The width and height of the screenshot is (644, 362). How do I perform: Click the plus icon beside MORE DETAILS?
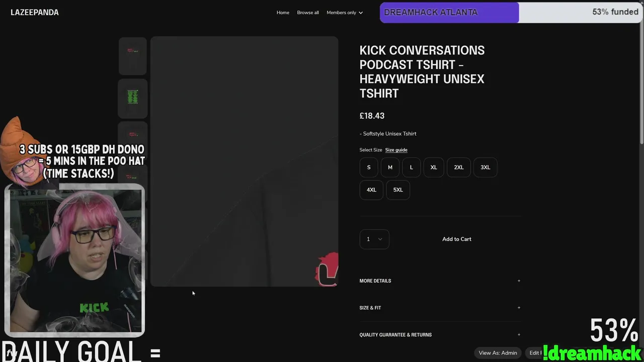coord(519,281)
